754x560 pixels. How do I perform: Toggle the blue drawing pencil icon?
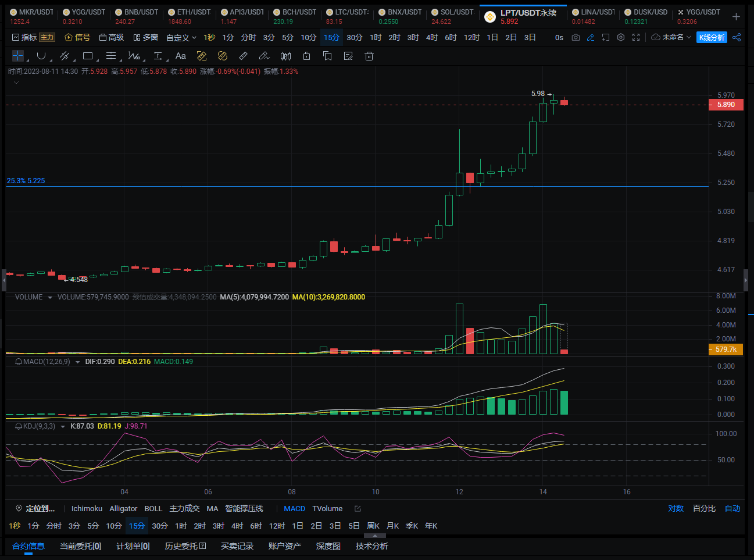tap(591, 37)
